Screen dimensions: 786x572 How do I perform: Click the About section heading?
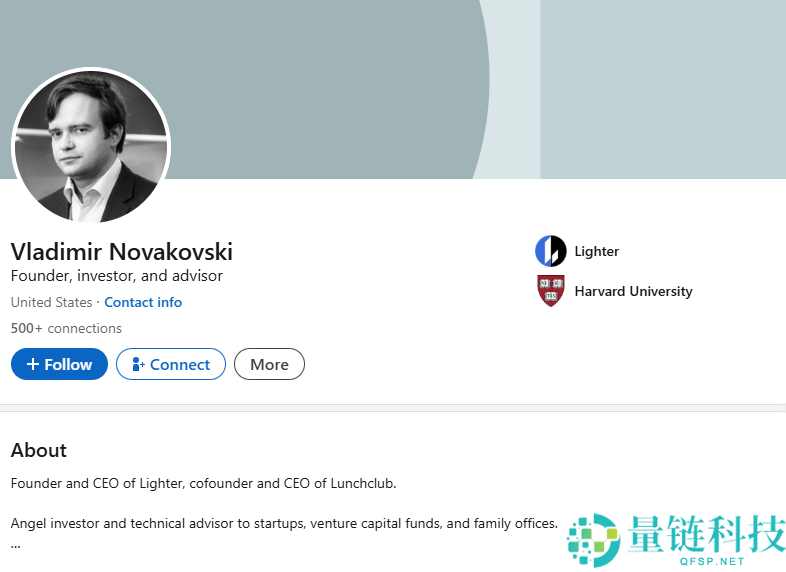click(x=39, y=450)
